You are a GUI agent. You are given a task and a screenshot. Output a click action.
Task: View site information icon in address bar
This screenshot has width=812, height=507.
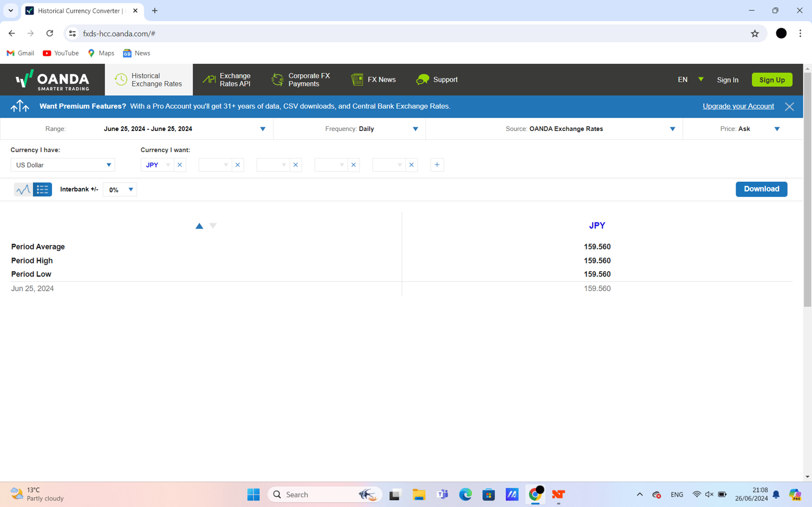click(x=73, y=34)
